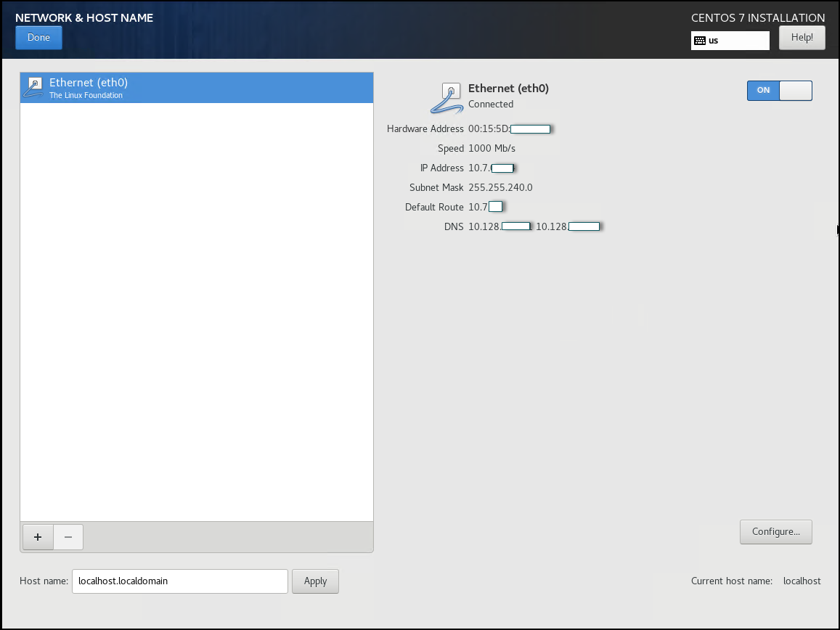Click the Ethernet cable icon in device list
840x630 pixels.
pos(33,87)
